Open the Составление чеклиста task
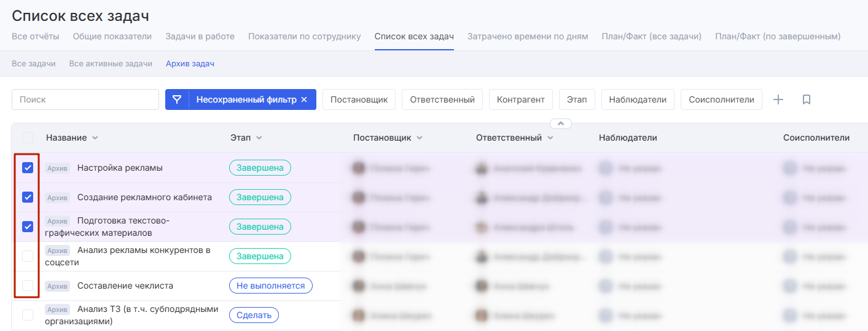 tap(125, 286)
